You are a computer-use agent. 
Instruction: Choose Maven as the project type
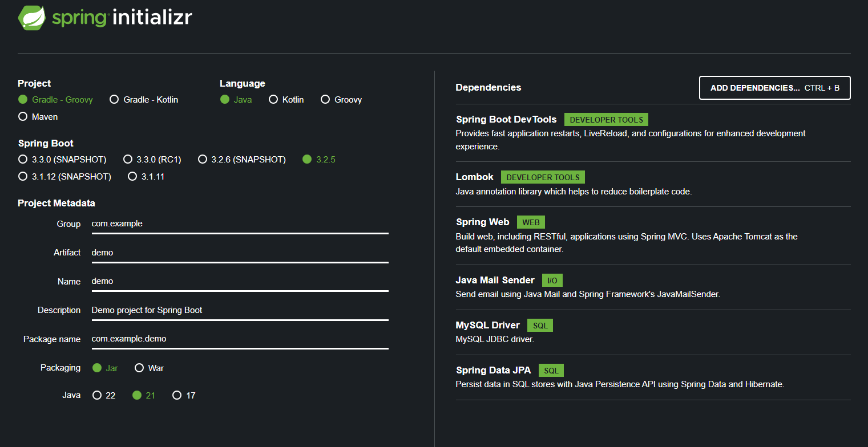(38, 116)
